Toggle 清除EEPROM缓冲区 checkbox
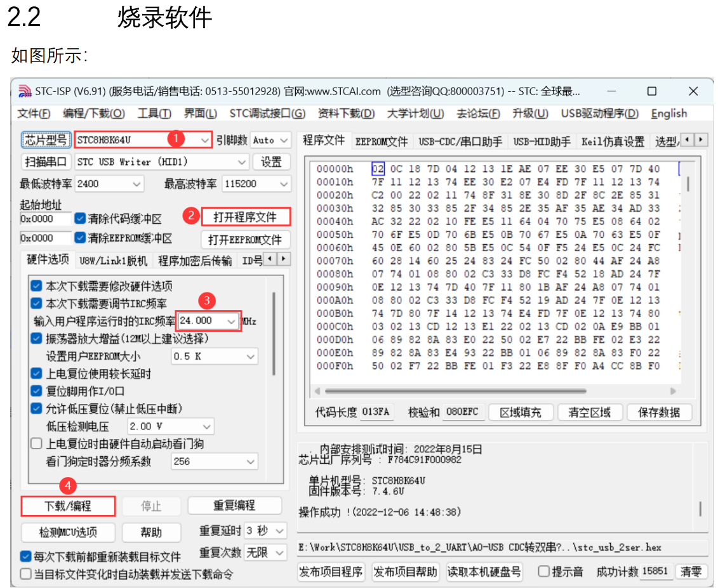718x588 pixels. click(x=80, y=238)
